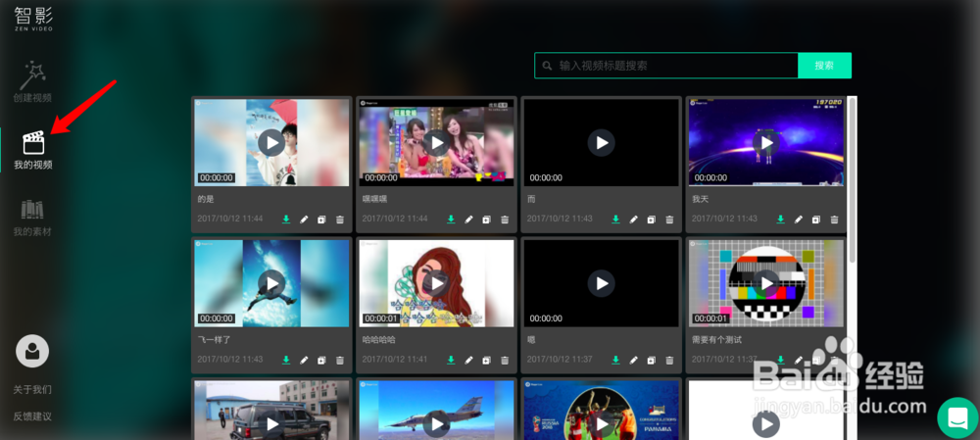Open the 反馈建议 feedback link
Image resolution: width=980 pixels, height=440 pixels.
(32, 416)
